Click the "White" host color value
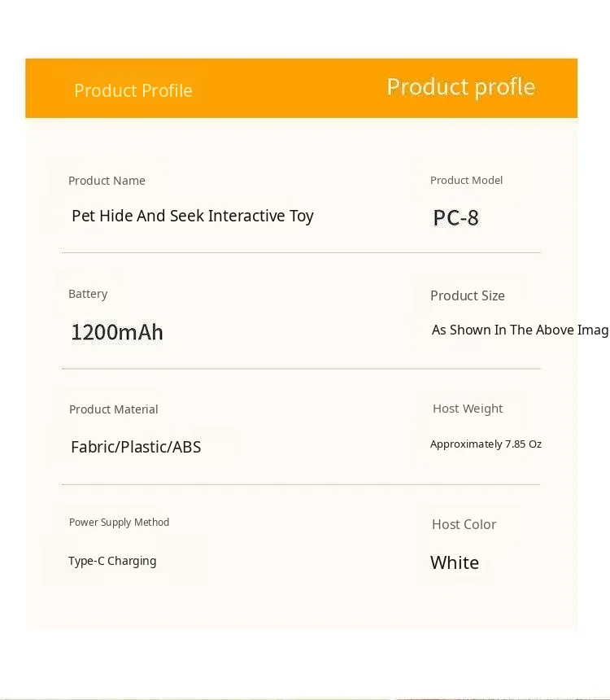The height and width of the screenshot is (700, 610). point(455,562)
